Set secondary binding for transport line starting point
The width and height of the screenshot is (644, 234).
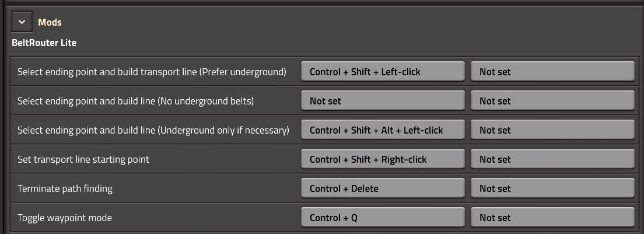pos(552,159)
